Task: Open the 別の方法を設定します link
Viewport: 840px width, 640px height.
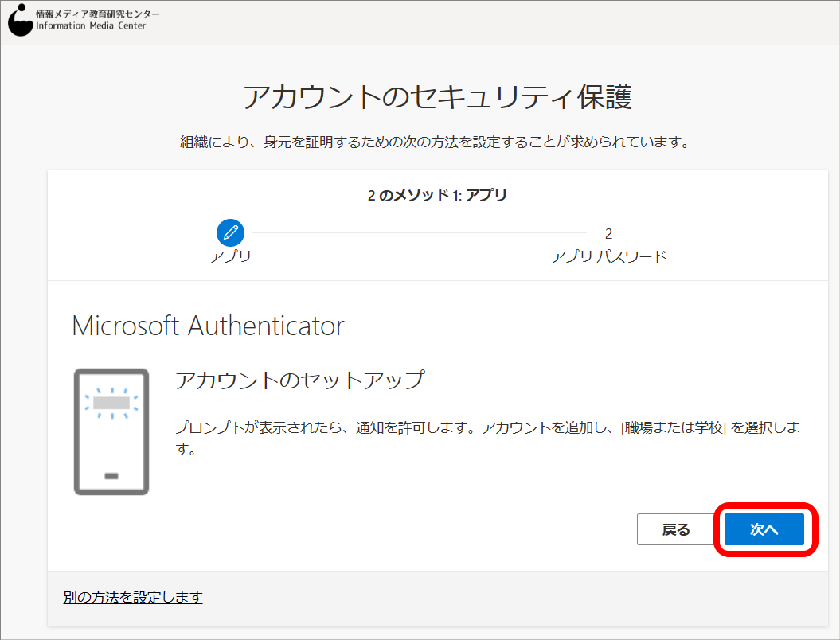Action: 133,597
